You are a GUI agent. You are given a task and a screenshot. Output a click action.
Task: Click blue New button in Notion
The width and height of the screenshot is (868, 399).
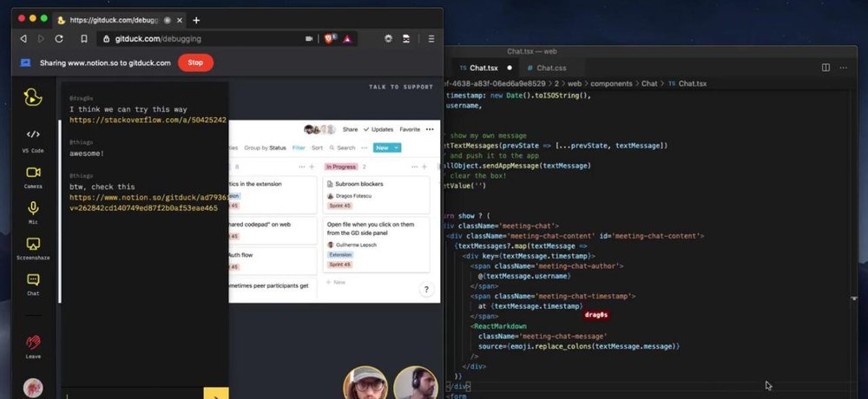383,147
